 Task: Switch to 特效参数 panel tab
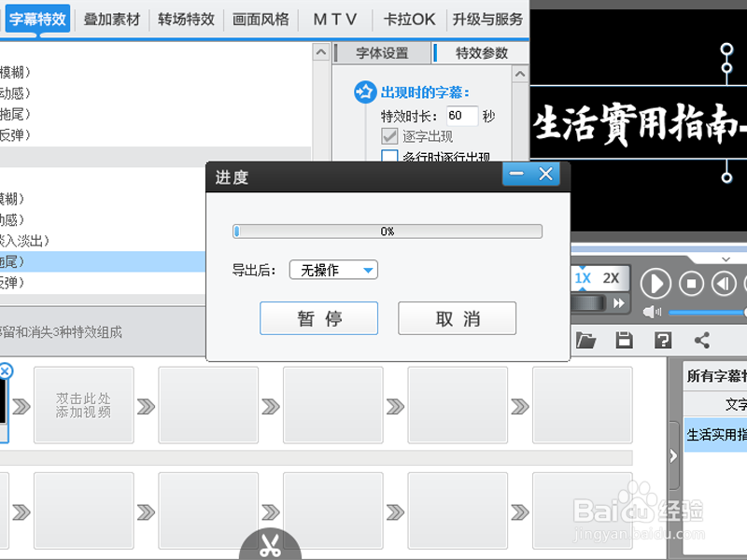[x=481, y=53]
